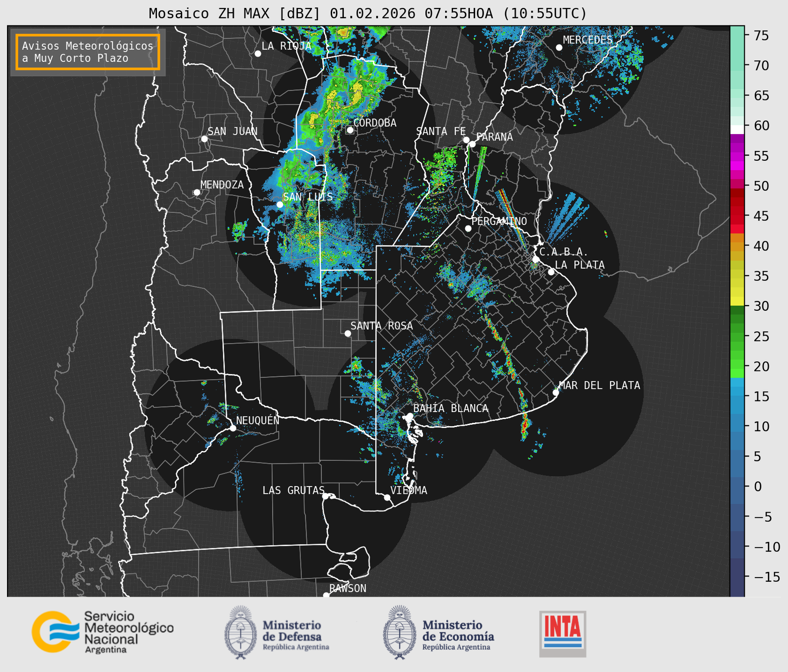Click the Mercedes marker dot
The width and height of the screenshot is (788, 672).
coord(559,48)
